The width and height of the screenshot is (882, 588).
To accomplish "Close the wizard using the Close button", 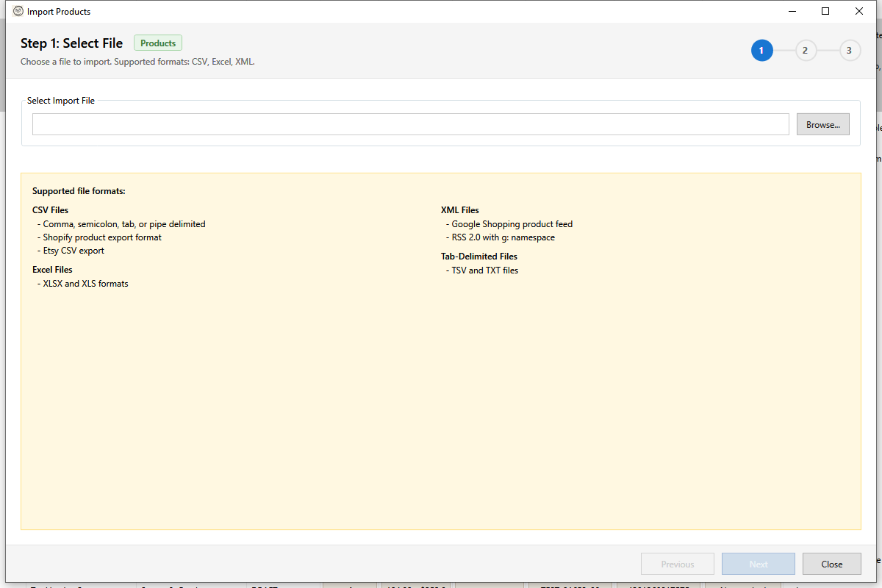I will [831, 564].
